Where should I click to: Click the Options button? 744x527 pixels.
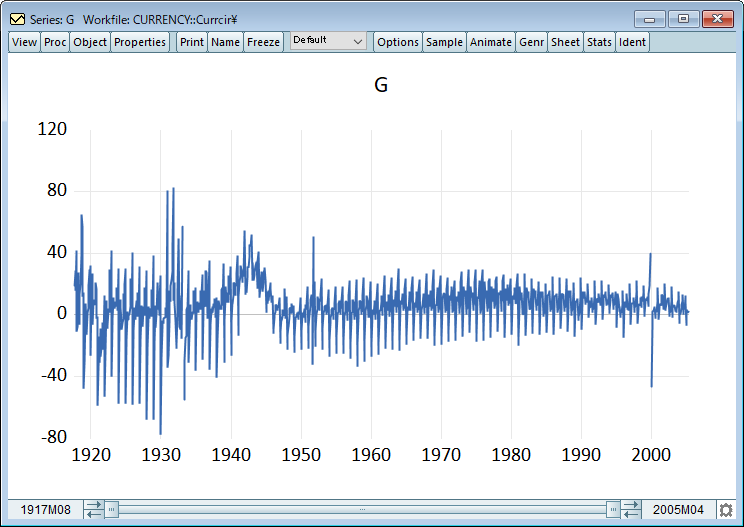pyautogui.click(x=398, y=42)
